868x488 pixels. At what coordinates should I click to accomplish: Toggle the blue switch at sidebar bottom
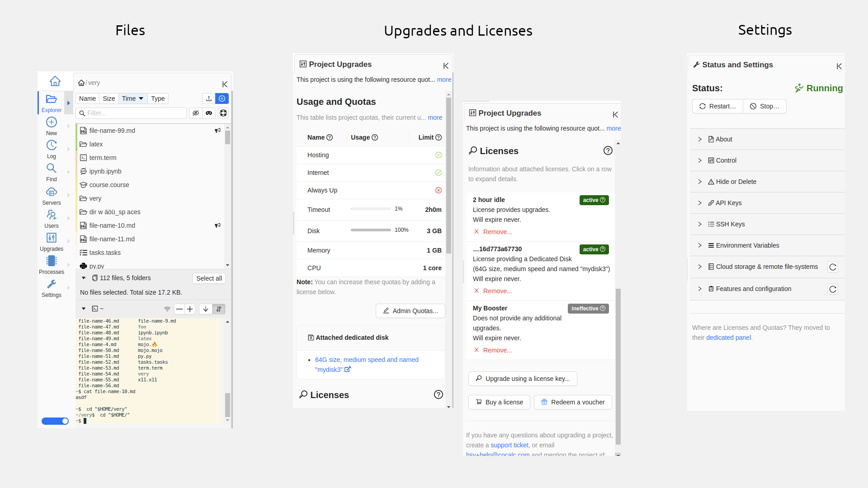pos(55,421)
